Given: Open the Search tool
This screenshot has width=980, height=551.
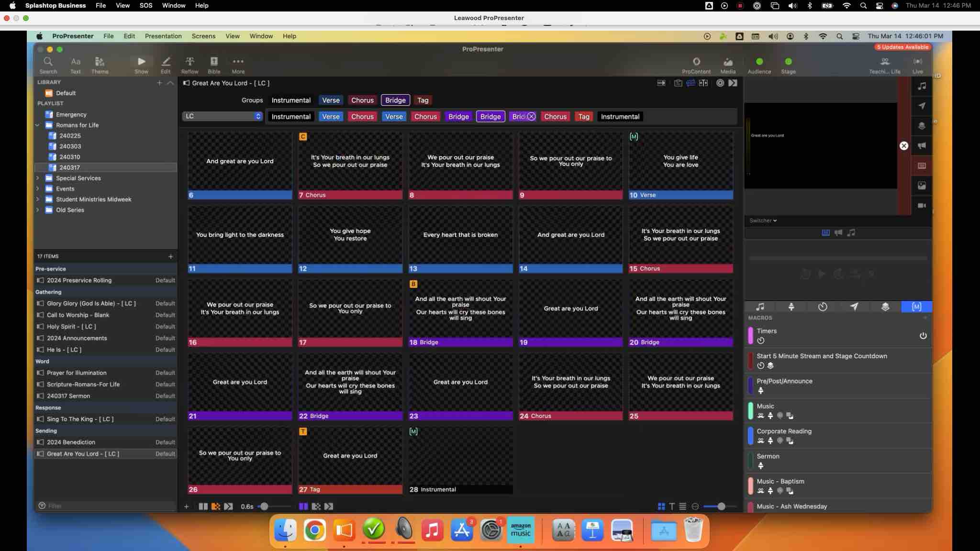Looking at the screenshot, I should tap(48, 65).
